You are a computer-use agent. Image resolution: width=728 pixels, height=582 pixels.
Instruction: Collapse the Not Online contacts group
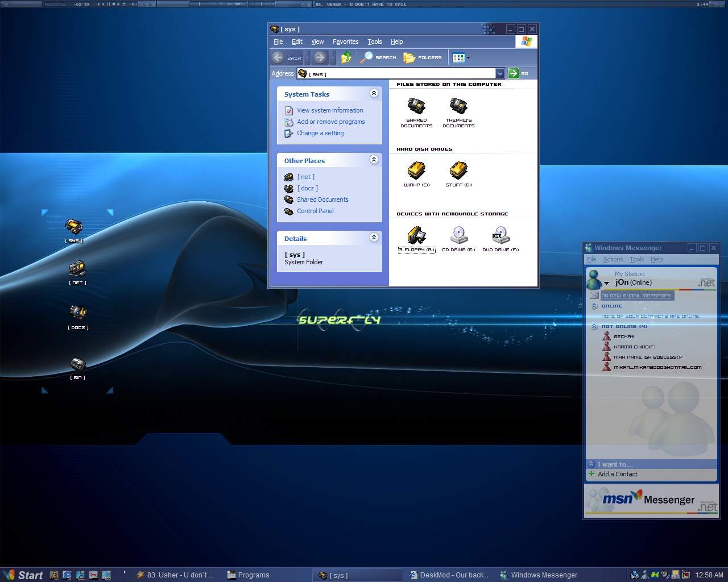tap(594, 327)
